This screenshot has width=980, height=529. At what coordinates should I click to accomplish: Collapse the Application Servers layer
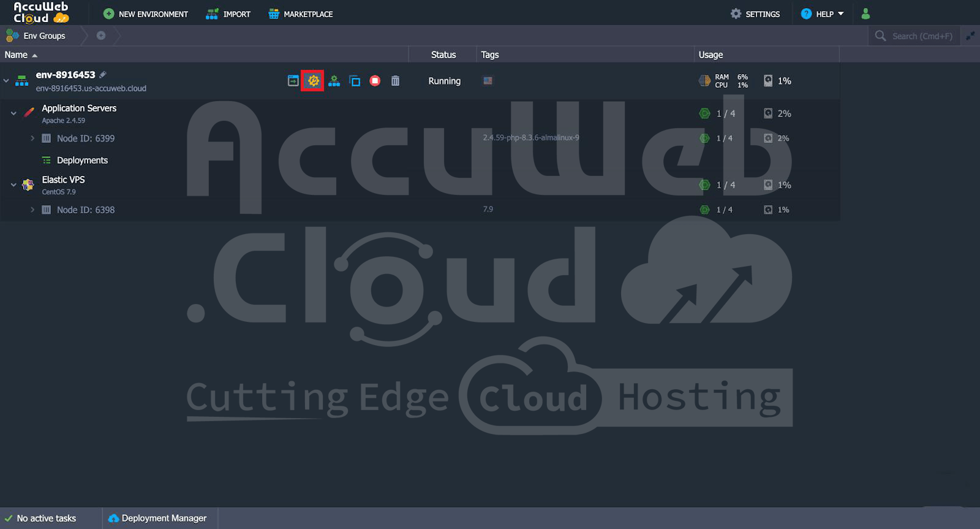[13, 113]
